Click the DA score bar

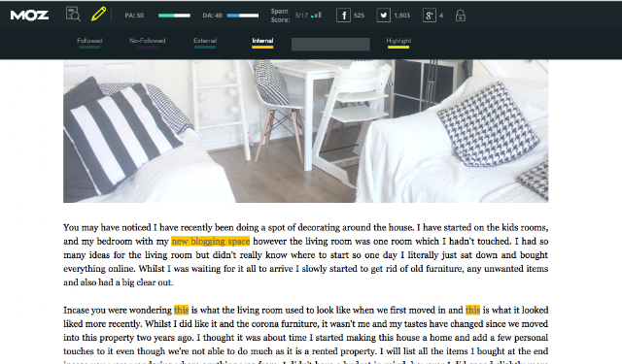pos(243,16)
